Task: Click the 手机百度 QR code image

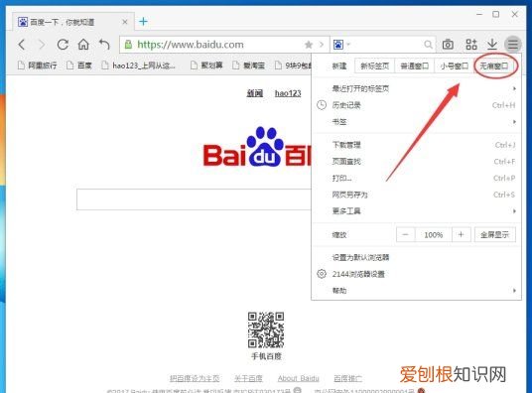Action: pyautogui.click(x=266, y=329)
